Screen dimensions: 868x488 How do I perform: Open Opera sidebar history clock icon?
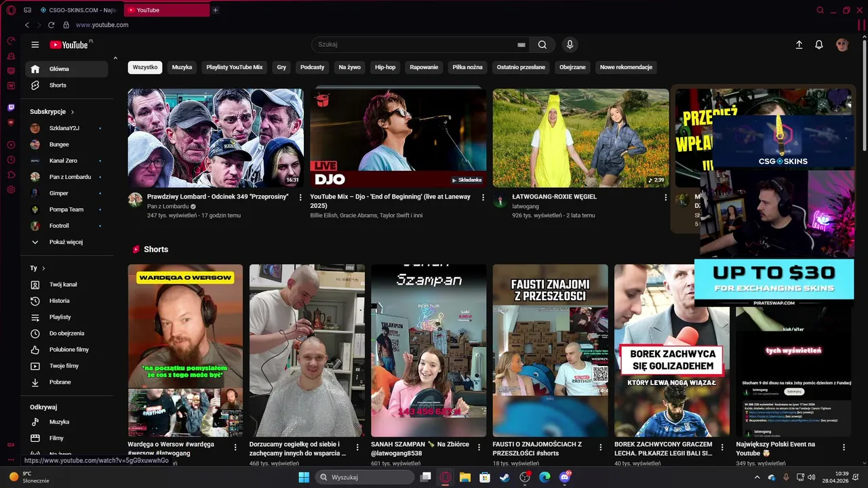click(x=11, y=160)
